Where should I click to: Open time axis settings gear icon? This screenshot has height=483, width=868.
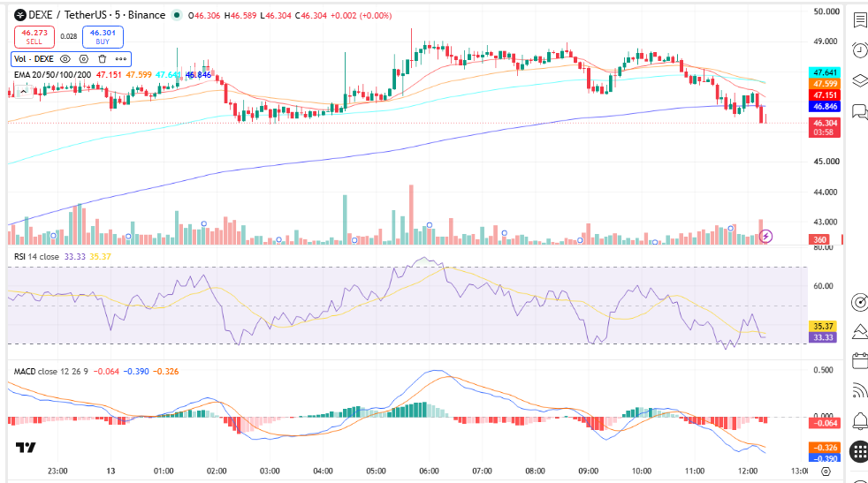(826, 472)
